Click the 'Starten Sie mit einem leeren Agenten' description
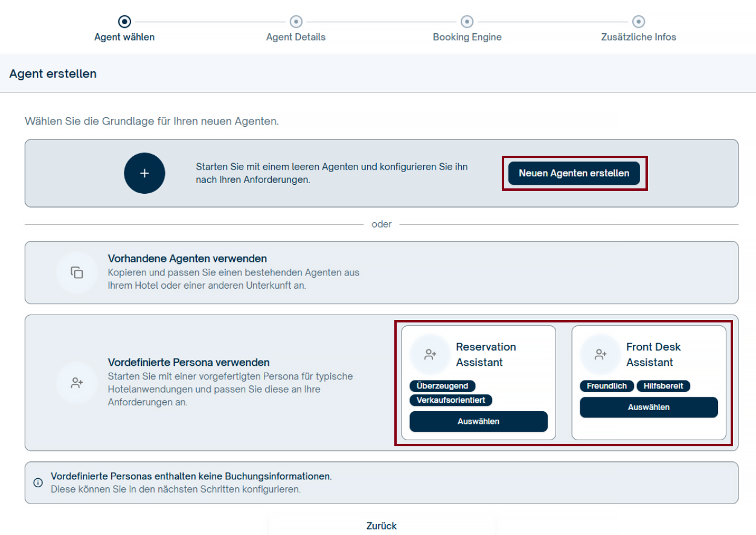 [332, 173]
